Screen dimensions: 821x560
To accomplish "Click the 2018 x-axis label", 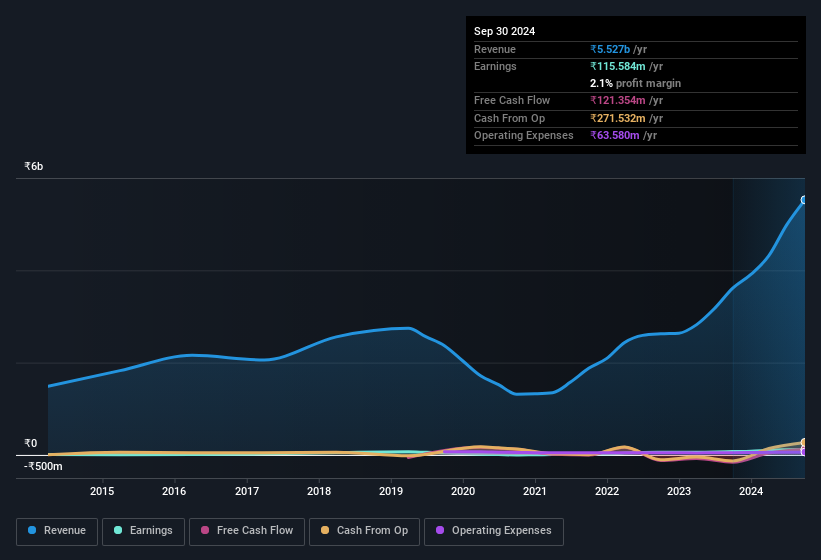I will click(319, 491).
